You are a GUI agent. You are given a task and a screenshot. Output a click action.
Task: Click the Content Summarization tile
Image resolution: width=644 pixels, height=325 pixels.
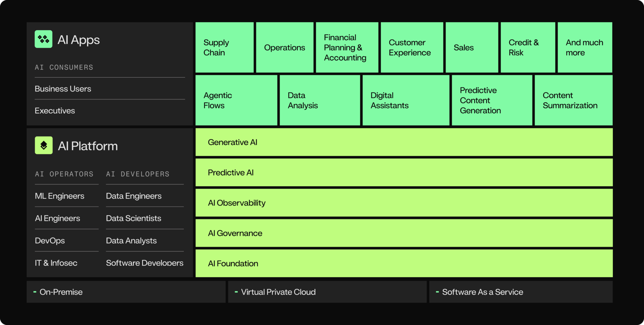(x=574, y=100)
